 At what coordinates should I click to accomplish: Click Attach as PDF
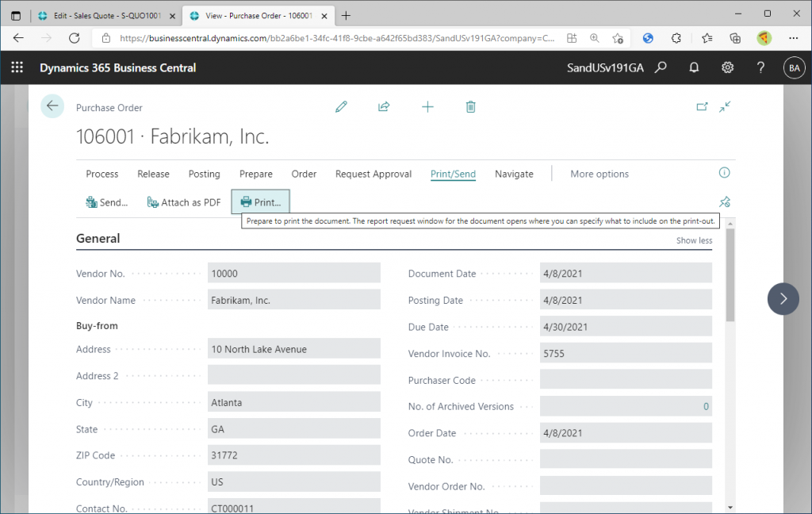pyautogui.click(x=184, y=202)
